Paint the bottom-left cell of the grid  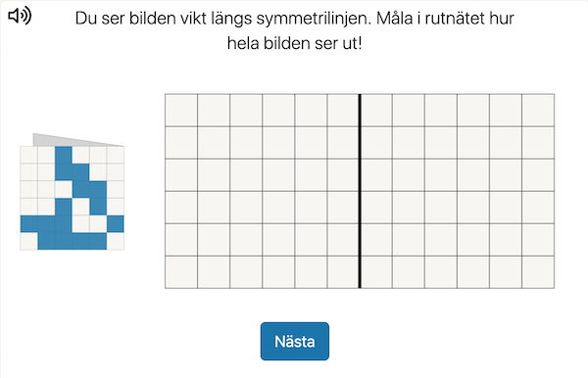[181, 272]
